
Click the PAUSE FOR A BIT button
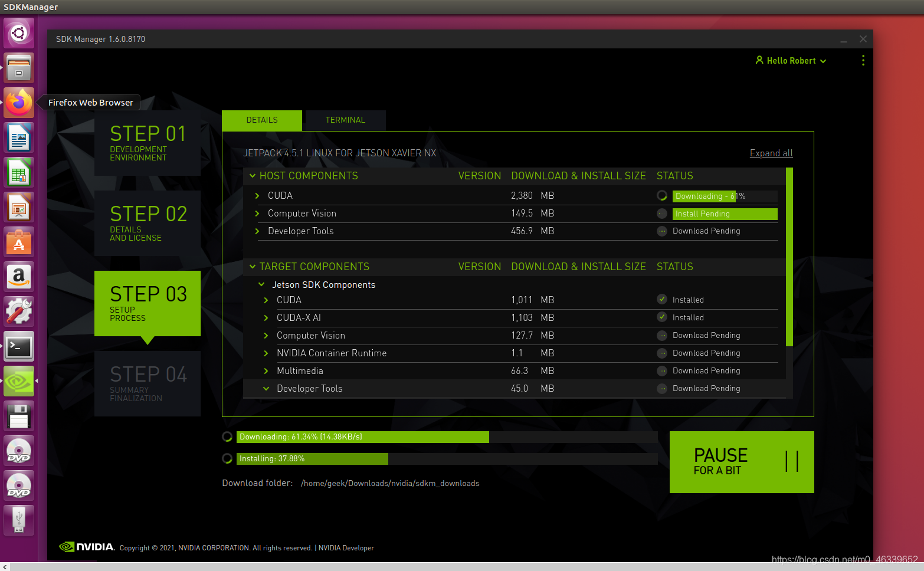(x=742, y=462)
